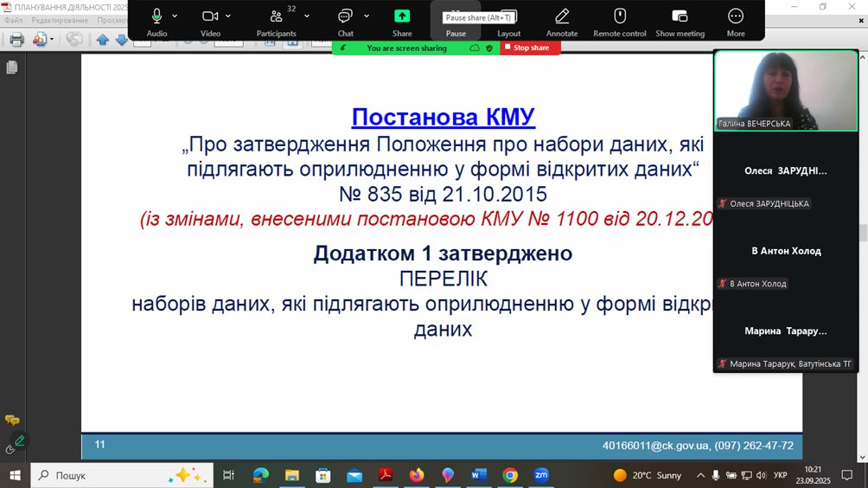This screenshot has width=868, height=488.
Task: Open the Файл menu
Action: (x=13, y=20)
